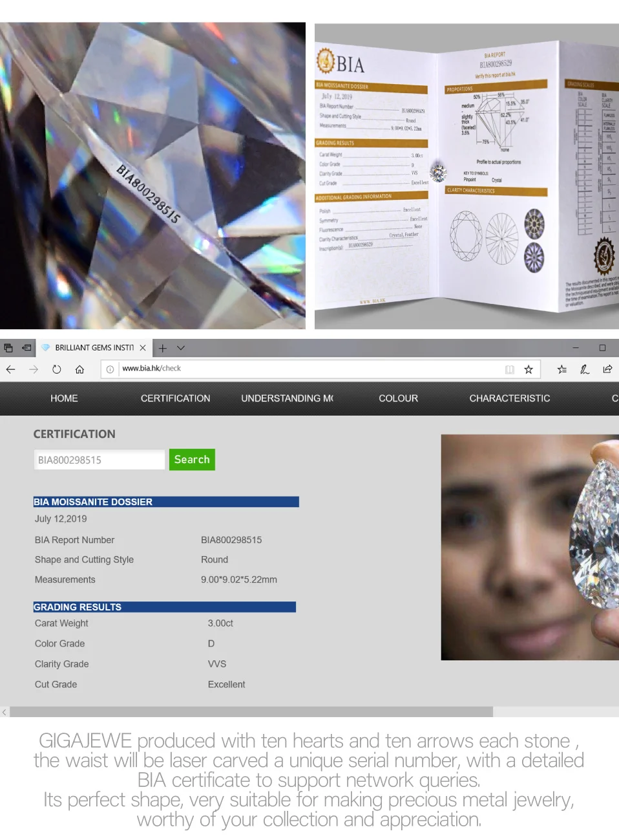
Task: Open UNDERSTANDING MO navigation item
Action: point(287,398)
